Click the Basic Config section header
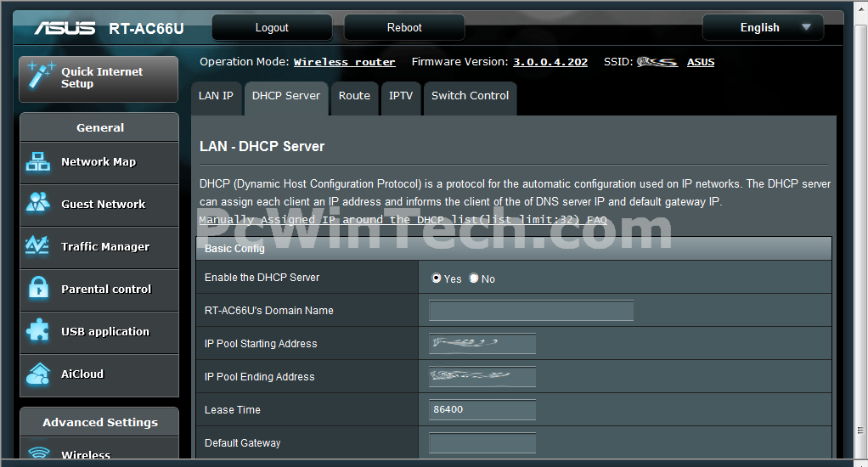 [x=514, y=249]
